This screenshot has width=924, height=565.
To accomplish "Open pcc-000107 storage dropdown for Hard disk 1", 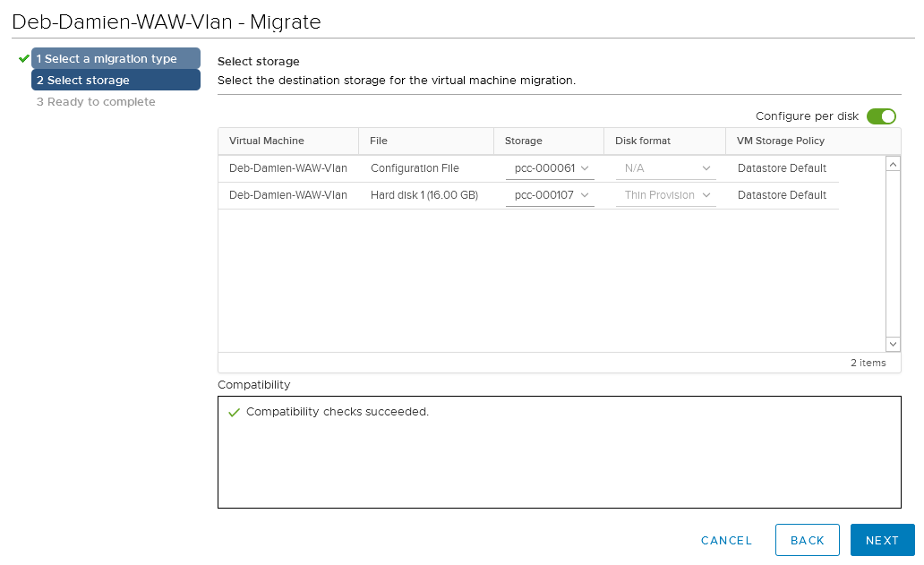I will [x=551, y=194].
